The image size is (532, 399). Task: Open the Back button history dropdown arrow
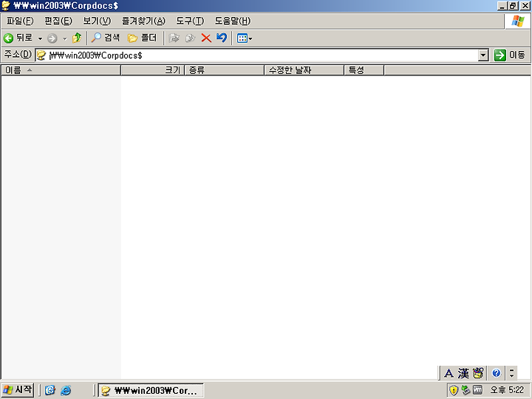pos(40,38)
